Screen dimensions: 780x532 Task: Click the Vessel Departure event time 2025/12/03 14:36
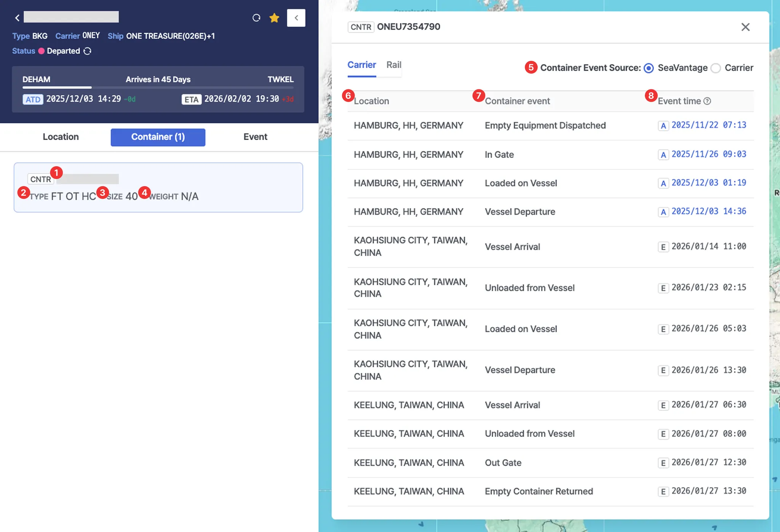pos(708,212)
